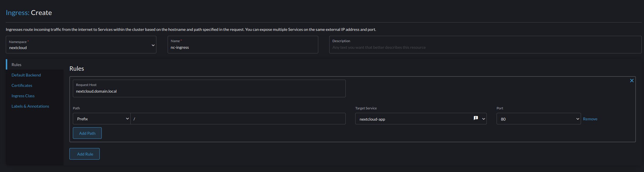Screen dimensions: 644x172
Task: Click the Add Path button
Action: point(87,133)
